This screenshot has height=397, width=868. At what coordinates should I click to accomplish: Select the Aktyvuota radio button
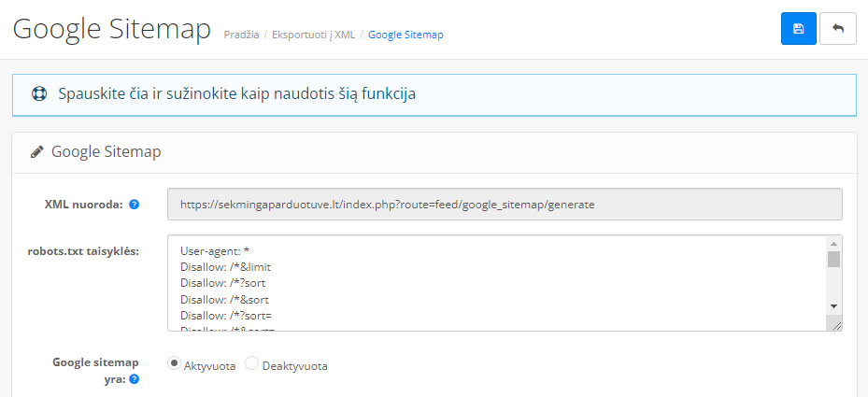pyautogui.click(x=175, y=363)
